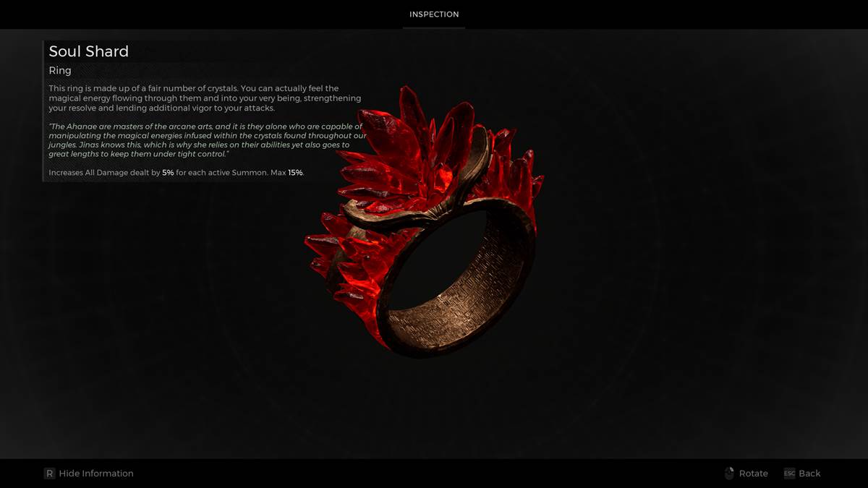
Task: Go Back using the Back label
Action: pos(809,474)
